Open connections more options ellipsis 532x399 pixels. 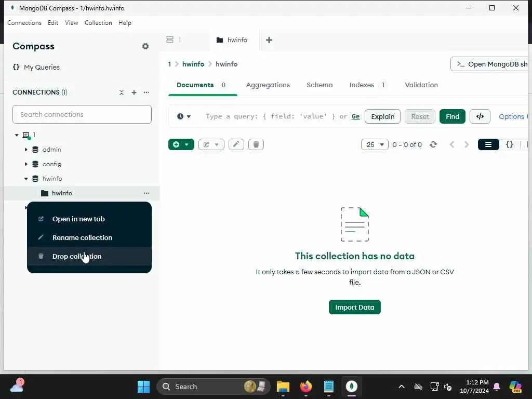click(x=146, y=92)
